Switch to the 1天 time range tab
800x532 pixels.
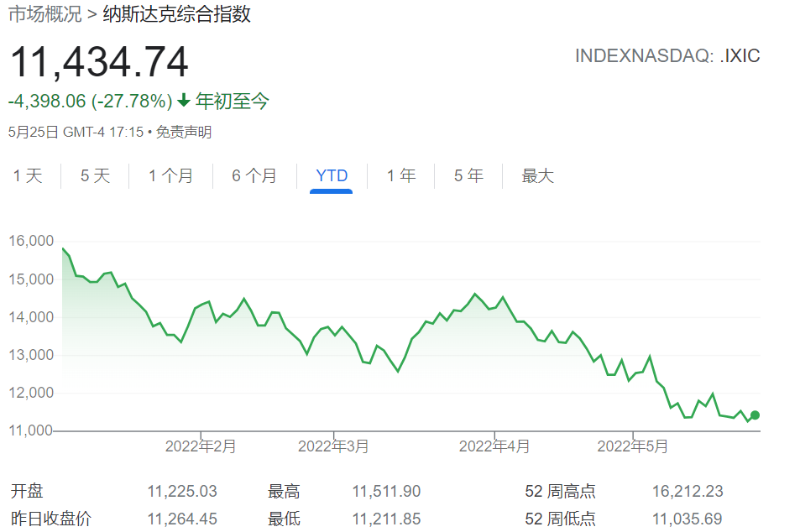(29, 176)
